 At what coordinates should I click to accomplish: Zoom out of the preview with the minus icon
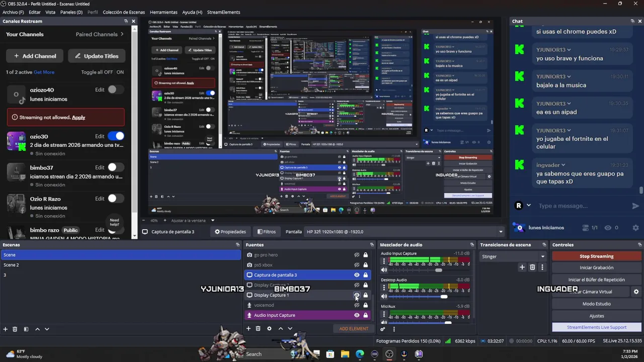click(x=143, y=221)
